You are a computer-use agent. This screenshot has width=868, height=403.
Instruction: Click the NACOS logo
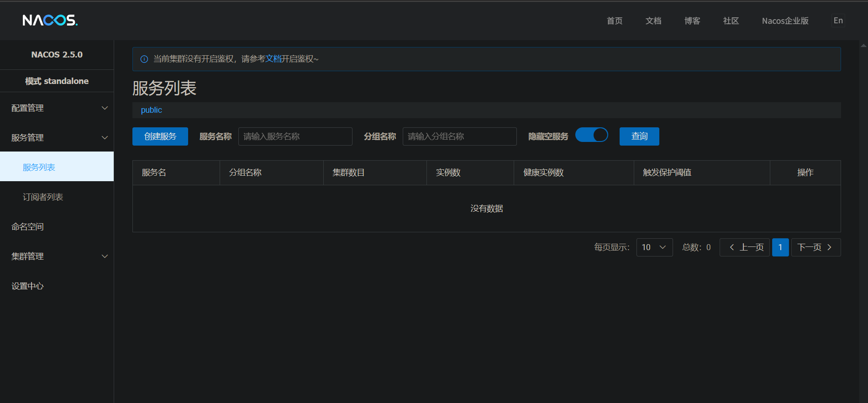tap(50, 20)
